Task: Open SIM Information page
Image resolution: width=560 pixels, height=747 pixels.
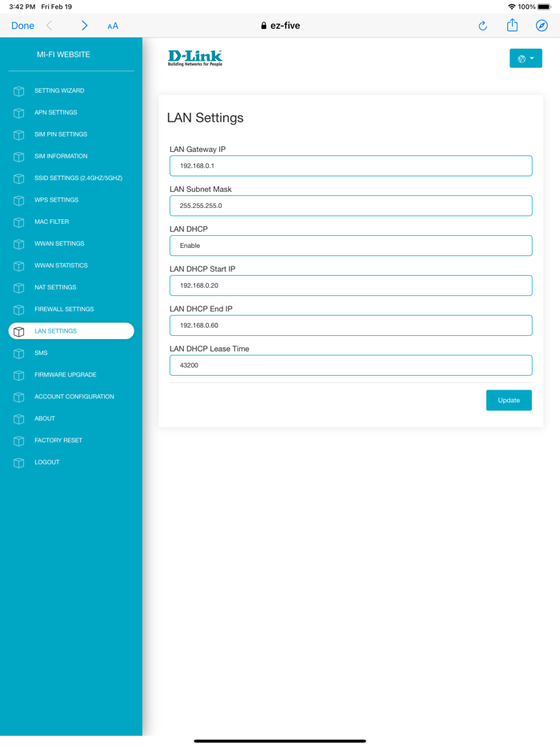Action: (x=61, y=156)
